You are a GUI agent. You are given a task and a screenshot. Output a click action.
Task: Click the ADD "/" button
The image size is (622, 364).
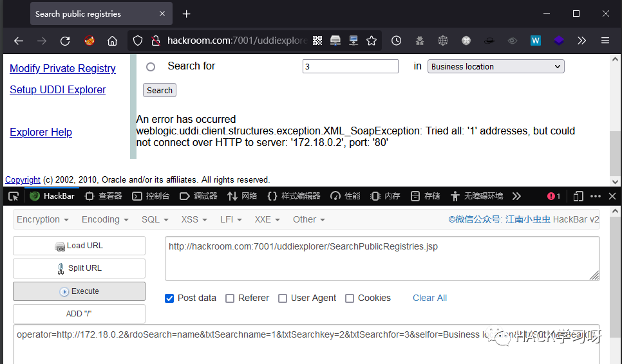click(79, 314)
